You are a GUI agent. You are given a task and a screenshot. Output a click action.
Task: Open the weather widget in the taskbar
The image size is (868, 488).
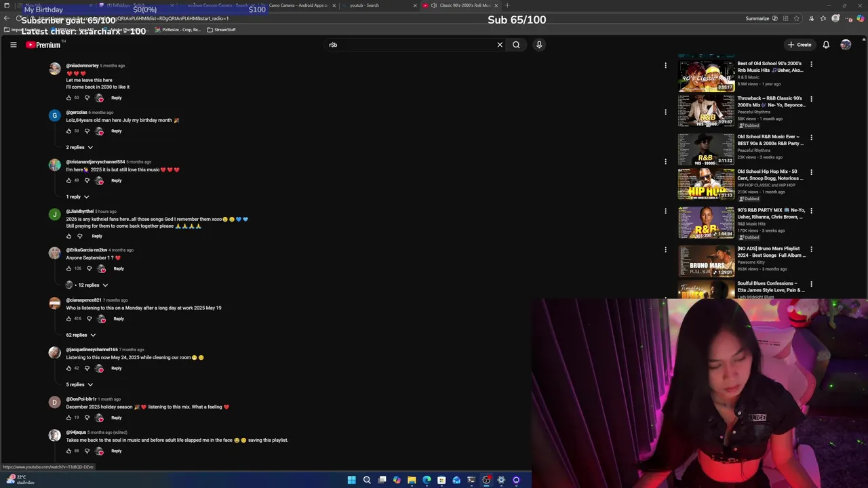(x=20, y=479)
